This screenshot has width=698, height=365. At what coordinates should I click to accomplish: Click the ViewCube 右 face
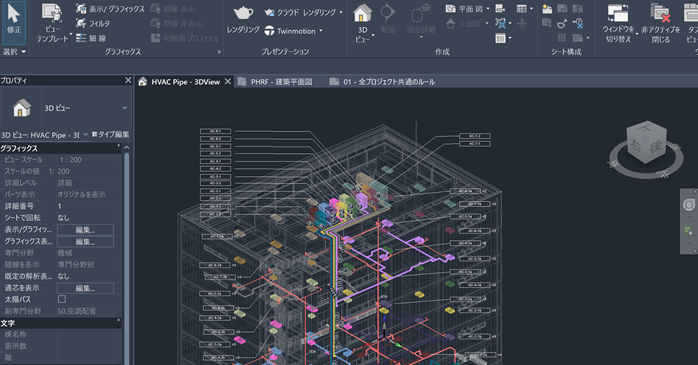pos(636,146)
